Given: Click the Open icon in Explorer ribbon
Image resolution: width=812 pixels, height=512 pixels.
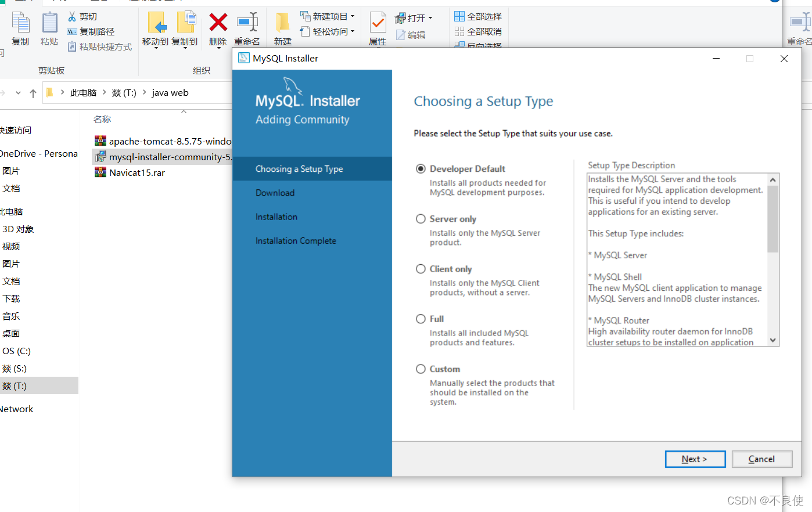Looking at the screenshot, I should coord(400,19).
